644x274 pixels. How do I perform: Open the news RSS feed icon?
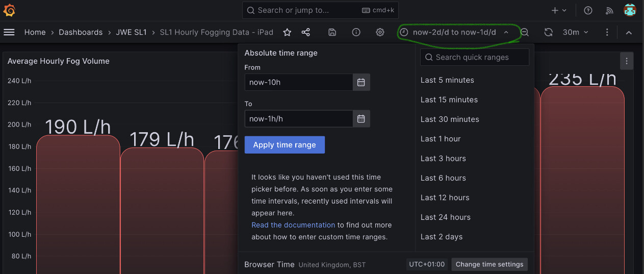pos(609,10)
